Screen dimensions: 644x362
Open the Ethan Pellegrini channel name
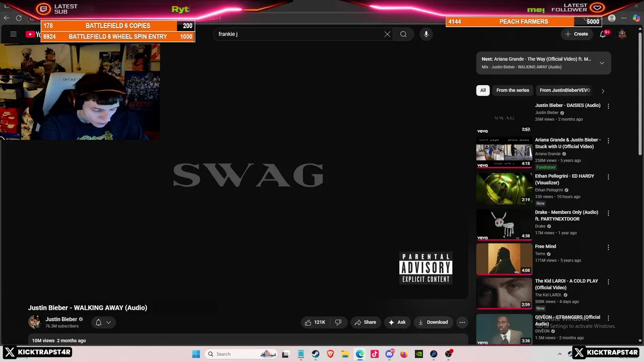(549, 190)
